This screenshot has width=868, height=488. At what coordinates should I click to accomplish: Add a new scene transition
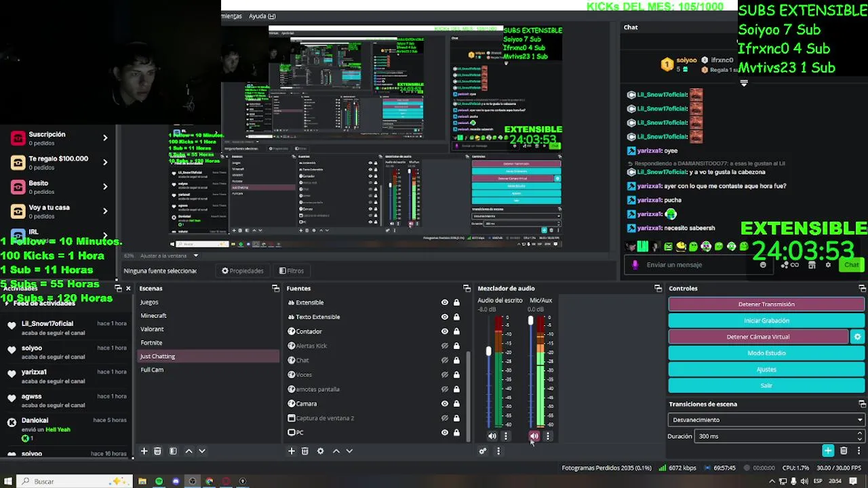pos(828,451)
